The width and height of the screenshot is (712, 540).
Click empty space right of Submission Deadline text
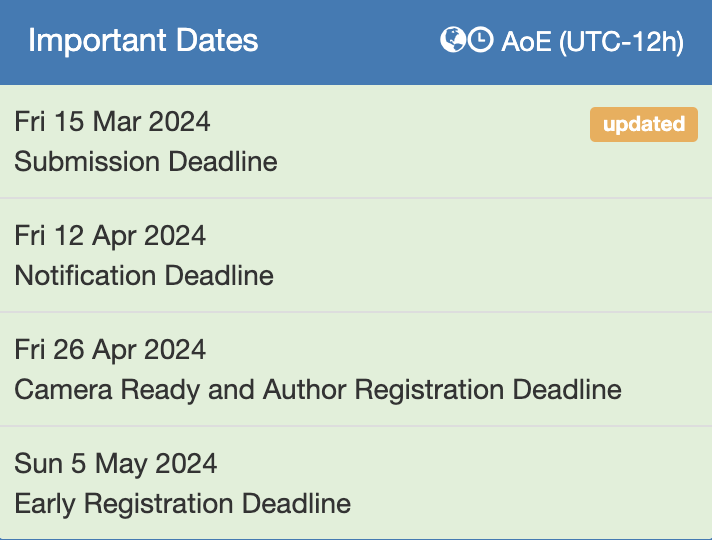coord(480,161)
